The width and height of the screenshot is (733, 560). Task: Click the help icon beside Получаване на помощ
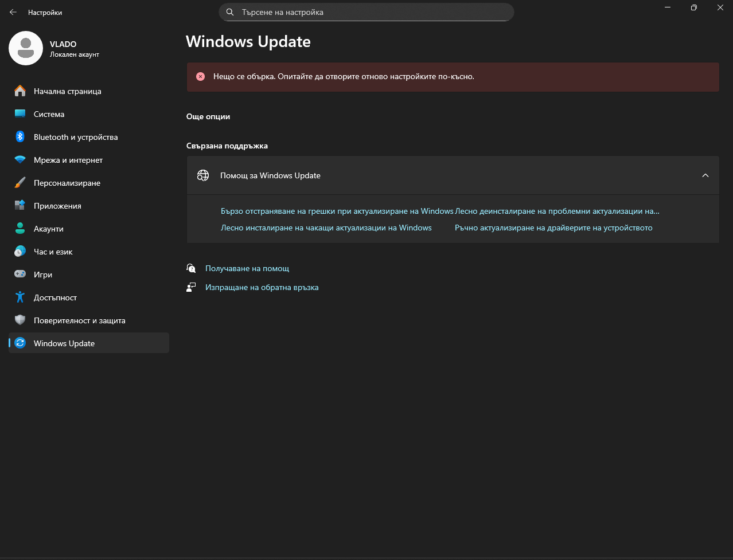tap(192, 268)
